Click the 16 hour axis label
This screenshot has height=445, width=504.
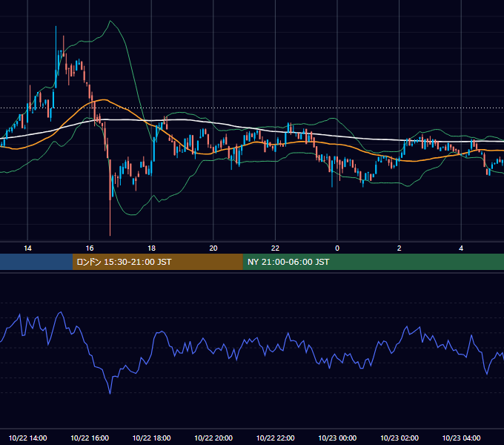click(x=90, y=248)
